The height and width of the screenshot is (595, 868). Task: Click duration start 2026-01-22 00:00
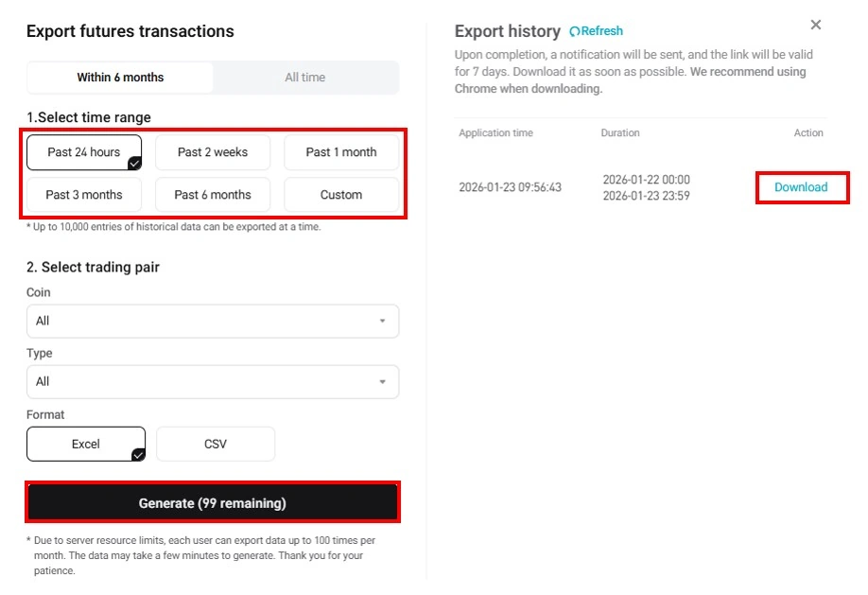point(646,180)
